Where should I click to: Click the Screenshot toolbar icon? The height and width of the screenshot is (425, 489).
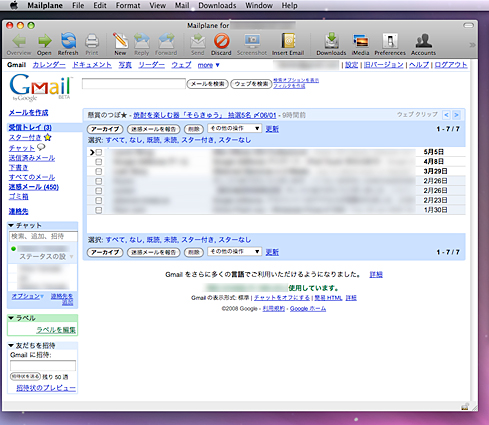[x=252, y=41]
